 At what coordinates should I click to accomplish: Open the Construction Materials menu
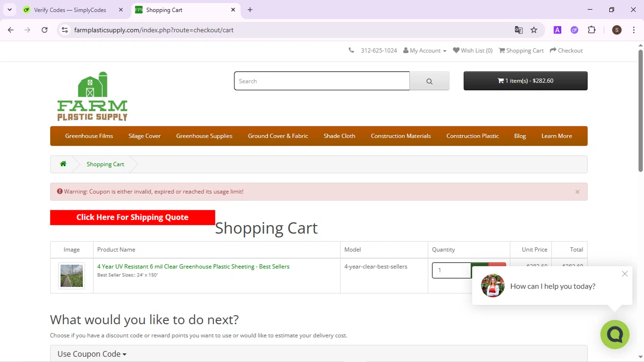tap(401, 136)
